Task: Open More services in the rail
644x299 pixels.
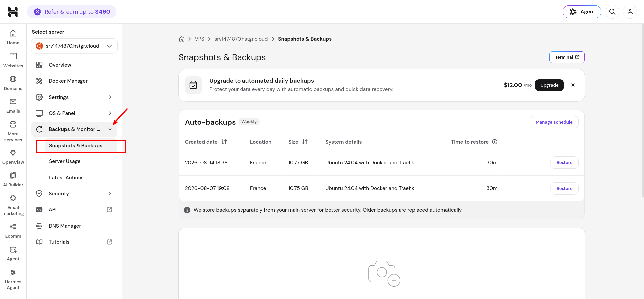Action: click(x=13, y=131)
